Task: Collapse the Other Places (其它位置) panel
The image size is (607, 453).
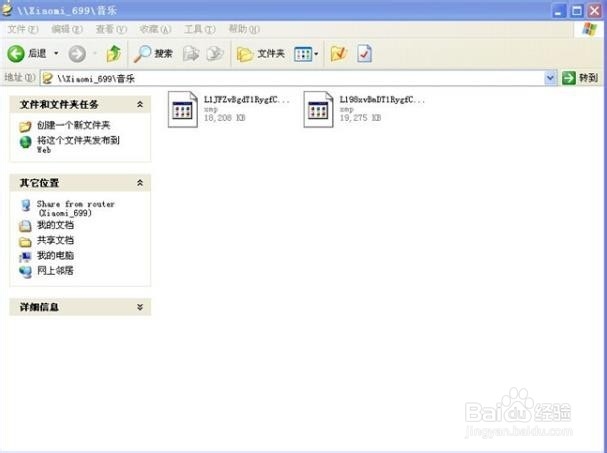Action: 140,183
